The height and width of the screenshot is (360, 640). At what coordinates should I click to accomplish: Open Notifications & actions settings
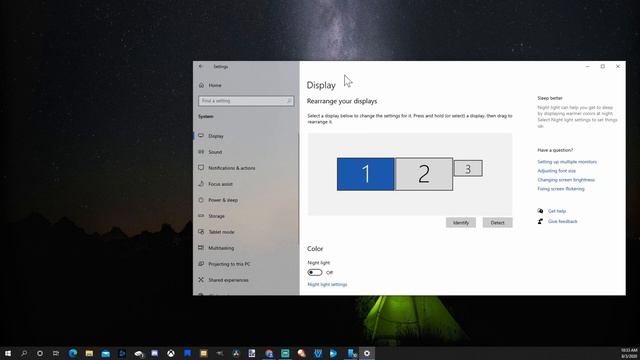[x=232, y=168]
